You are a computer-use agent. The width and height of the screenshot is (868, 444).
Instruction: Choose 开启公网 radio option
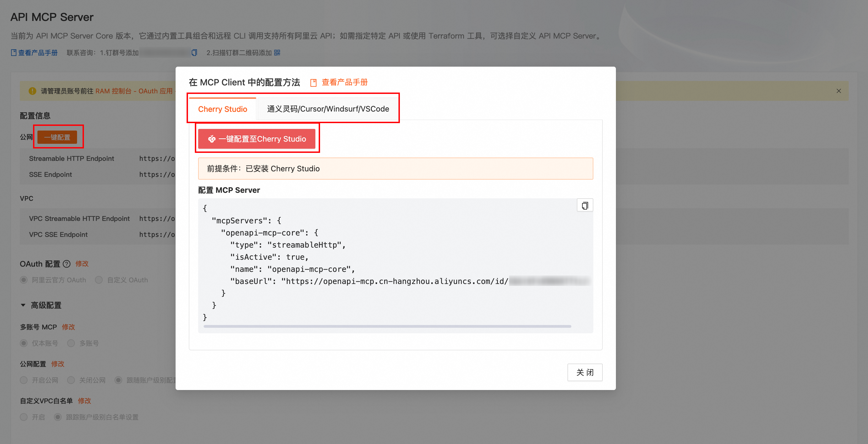click(24, 380)
